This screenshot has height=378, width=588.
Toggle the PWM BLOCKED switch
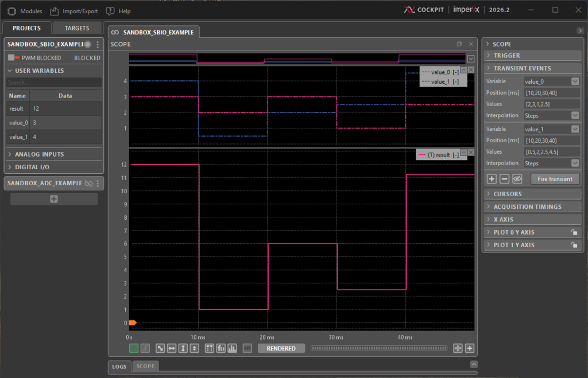click(x=14, y=58)
